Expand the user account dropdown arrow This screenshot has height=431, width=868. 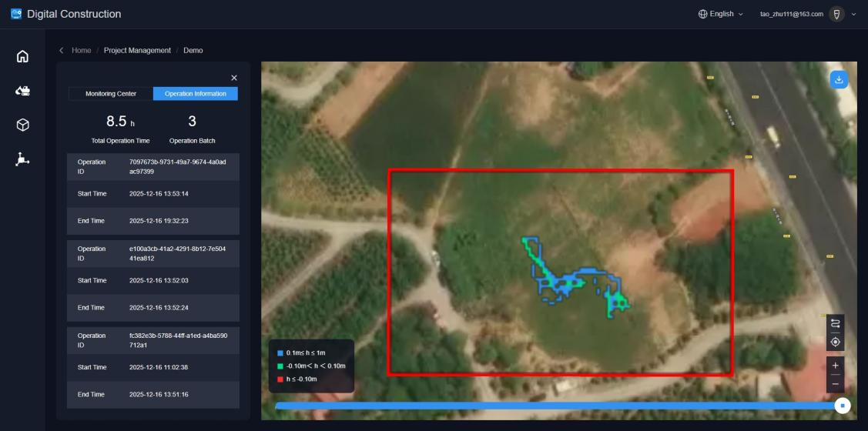point(853,14)
